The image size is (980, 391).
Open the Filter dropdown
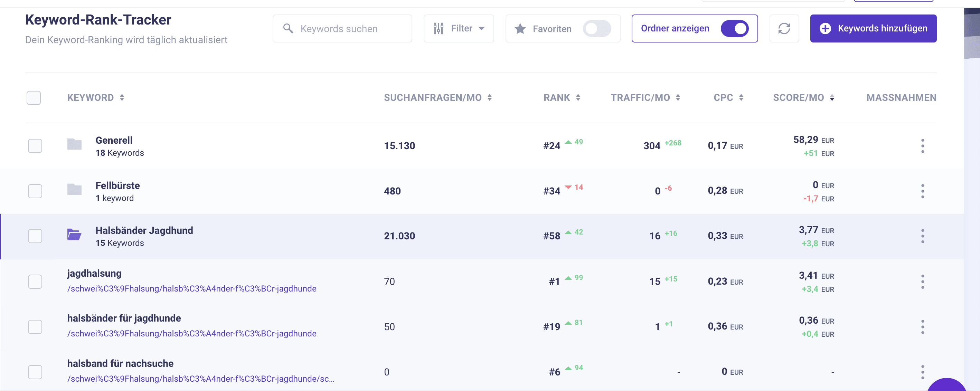coord(459,29)
